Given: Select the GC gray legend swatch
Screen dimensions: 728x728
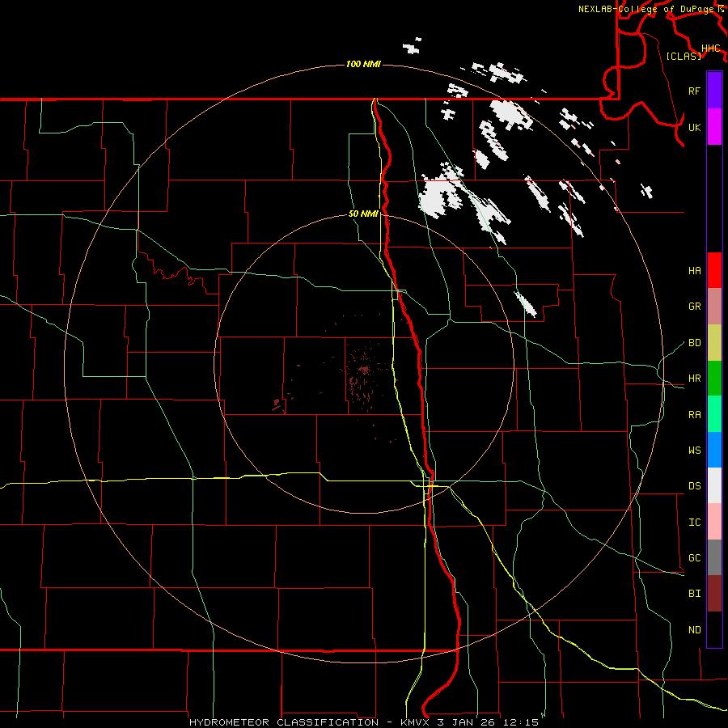Looking at the screenshot, I should [x=714, y=557].
